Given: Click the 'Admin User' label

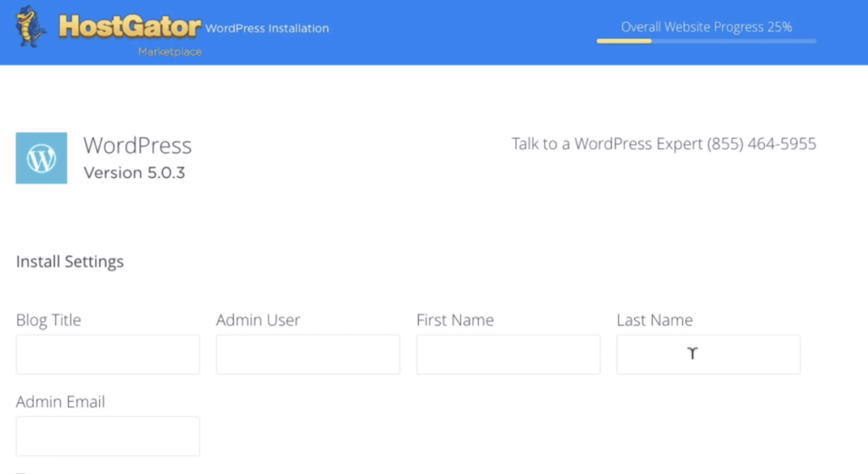Looking at the screenshot, I should [x=258, y=320].
